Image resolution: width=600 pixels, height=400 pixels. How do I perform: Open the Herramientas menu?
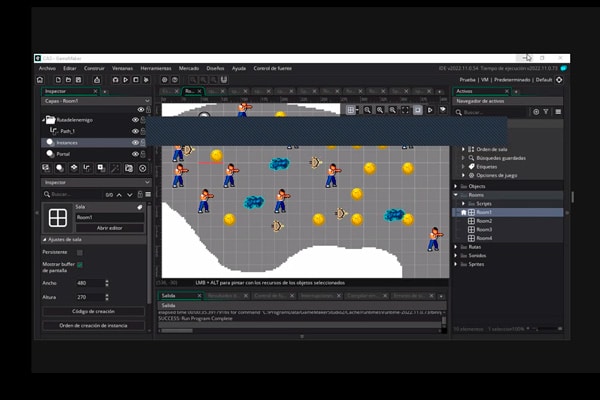[155, 68]
